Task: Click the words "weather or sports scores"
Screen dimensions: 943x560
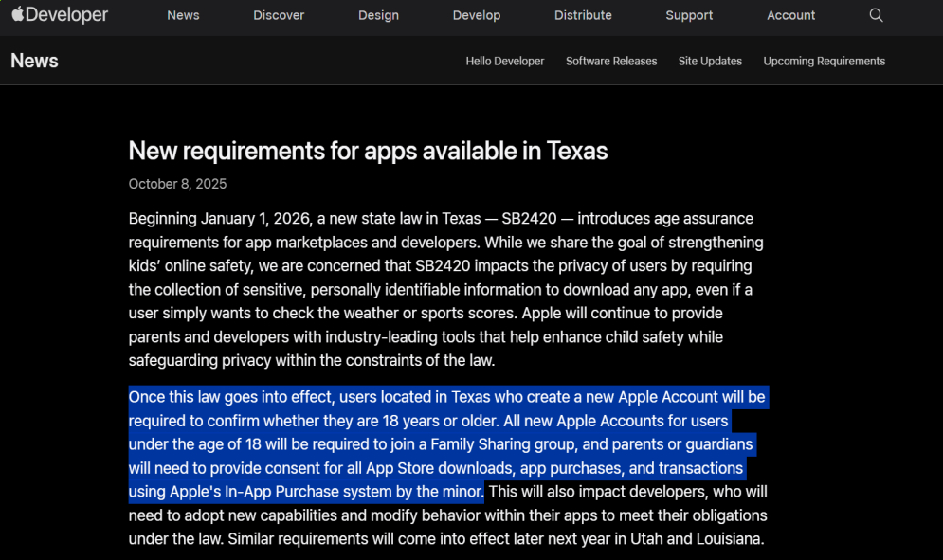Action: (x=428, y=314)
